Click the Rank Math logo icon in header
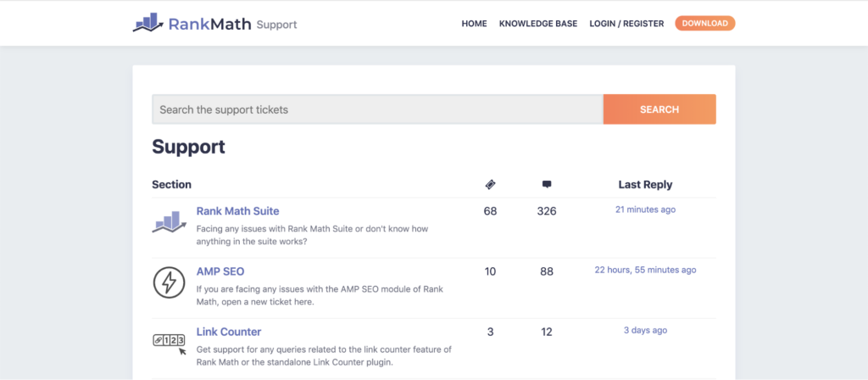868x380 pixels. coord(147,23)
